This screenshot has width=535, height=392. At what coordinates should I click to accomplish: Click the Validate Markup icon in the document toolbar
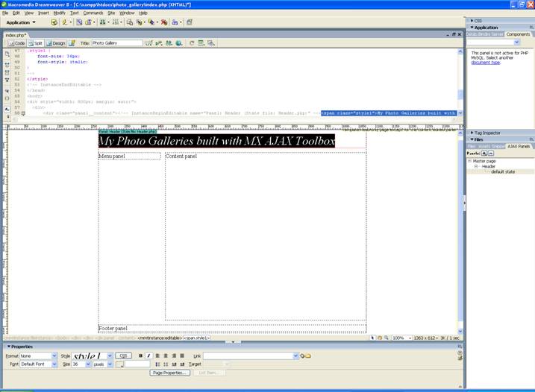[159, 43]
